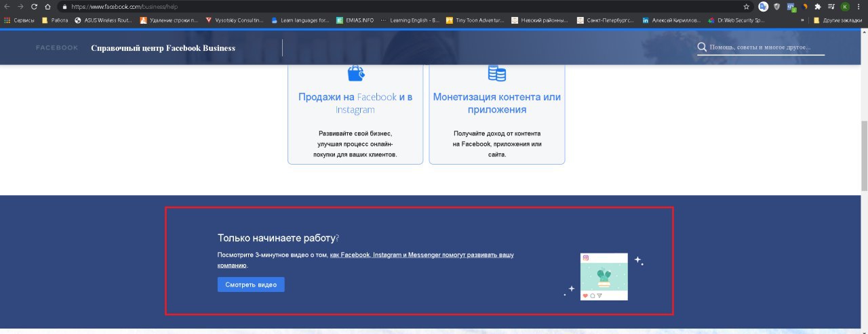Open the green K profile avatar
The width and height of the screenshot is (868, 334).
point(845,6)
